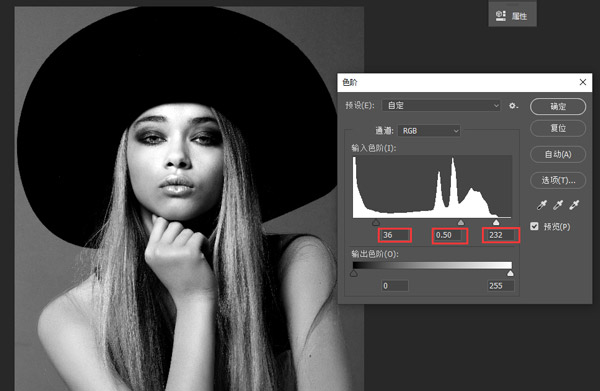Click the input midtone slider triangle
The height and width of the screenshot is (391, 600).
click(x=461, y=222)
